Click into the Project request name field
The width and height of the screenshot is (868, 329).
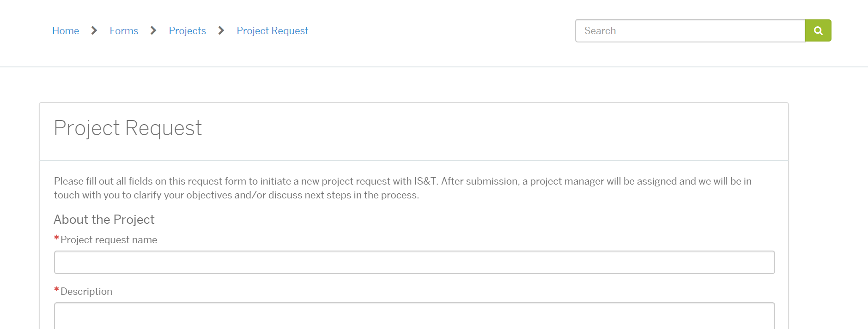(x=414, y=262)
